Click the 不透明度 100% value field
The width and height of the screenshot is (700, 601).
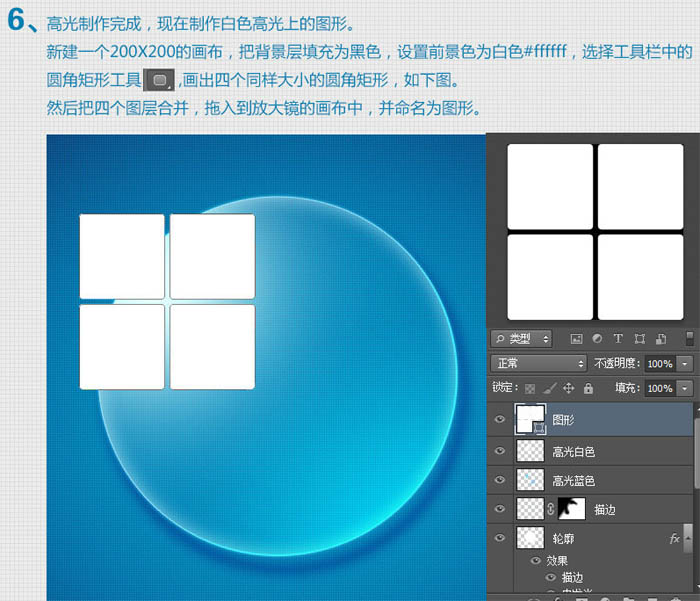(660, 364)
